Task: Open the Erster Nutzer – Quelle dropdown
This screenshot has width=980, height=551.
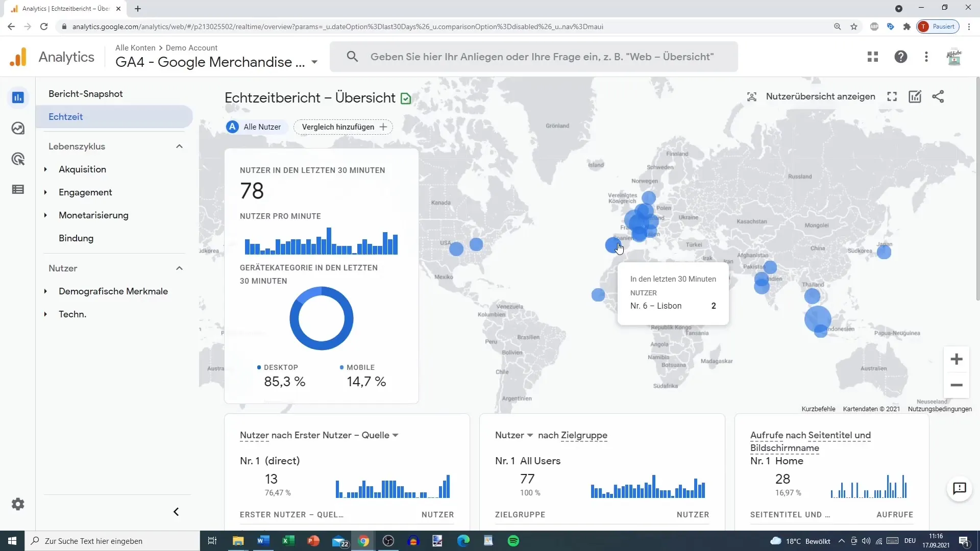Action: [x=396, y=435]
